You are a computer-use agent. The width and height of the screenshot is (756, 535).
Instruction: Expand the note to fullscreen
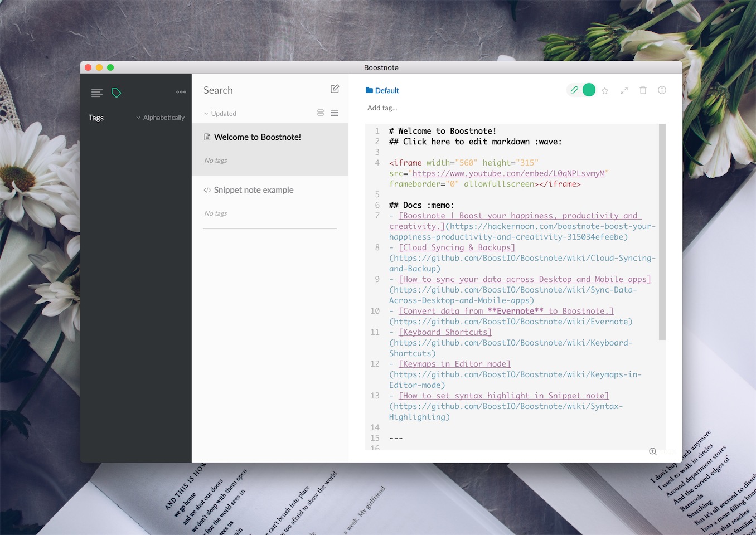point(624,90)
